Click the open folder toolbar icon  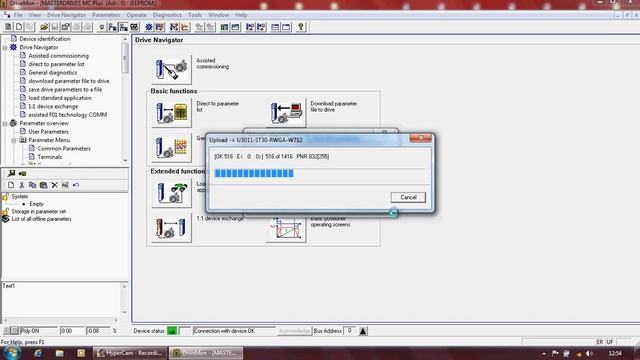point(44,27)
